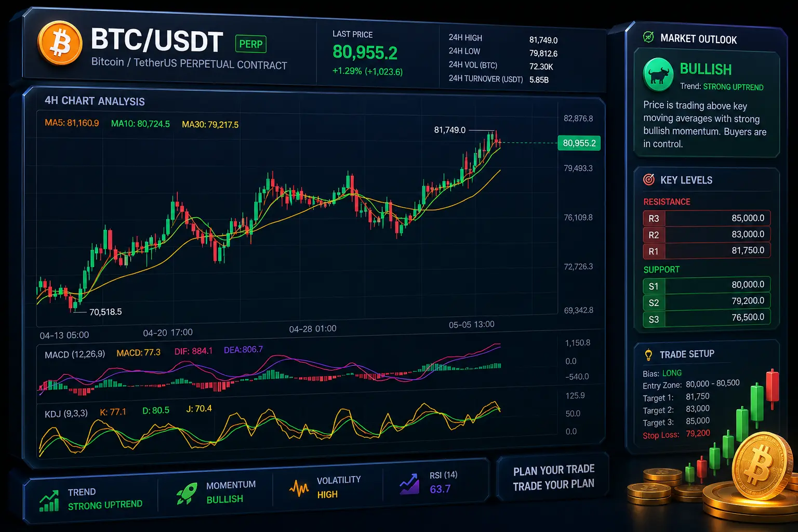Click the 05-05 13:00 date label
This screenshot has width=798, height=532.
coord(472,325)
